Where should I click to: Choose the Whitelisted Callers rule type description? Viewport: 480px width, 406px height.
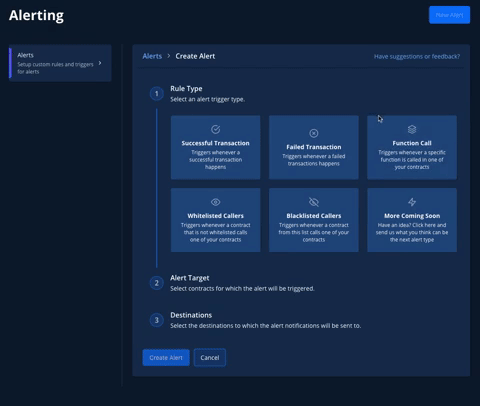(x=215, y=232)
